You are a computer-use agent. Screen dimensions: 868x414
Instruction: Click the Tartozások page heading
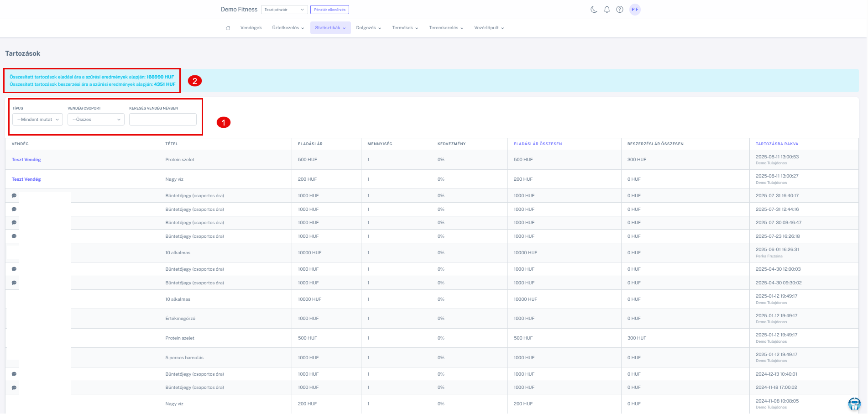[23, 53]
